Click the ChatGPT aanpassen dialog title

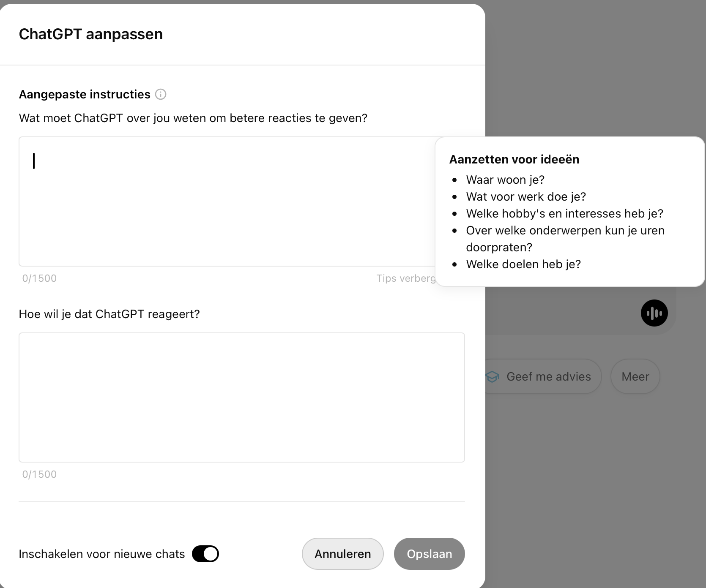(x=91, y=34)
